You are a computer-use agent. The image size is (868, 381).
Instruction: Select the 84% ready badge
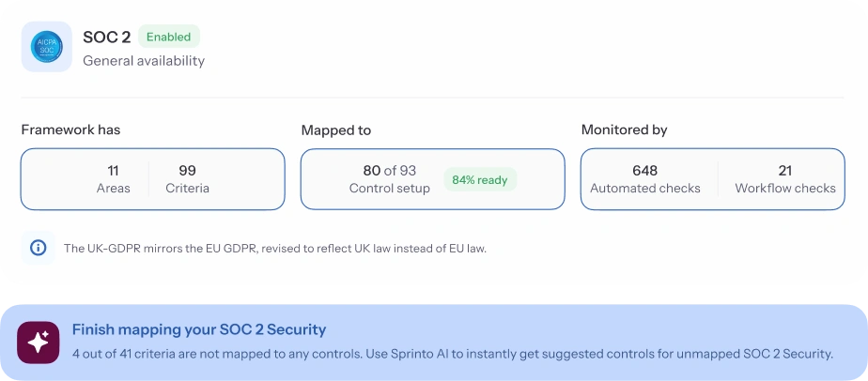point(479,179)
